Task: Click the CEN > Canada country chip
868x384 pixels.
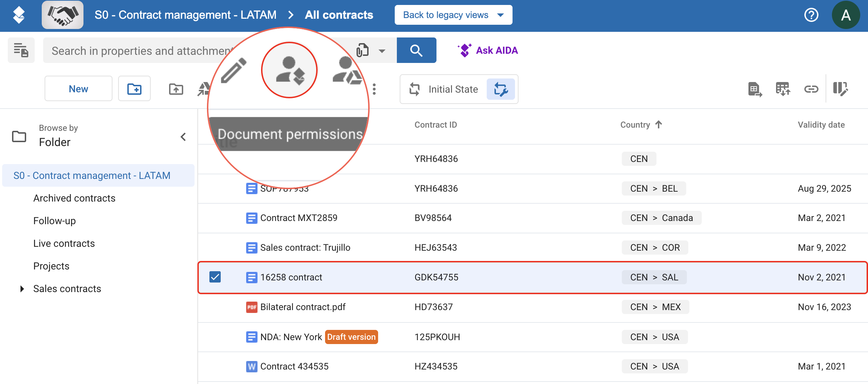Action: 661,218
